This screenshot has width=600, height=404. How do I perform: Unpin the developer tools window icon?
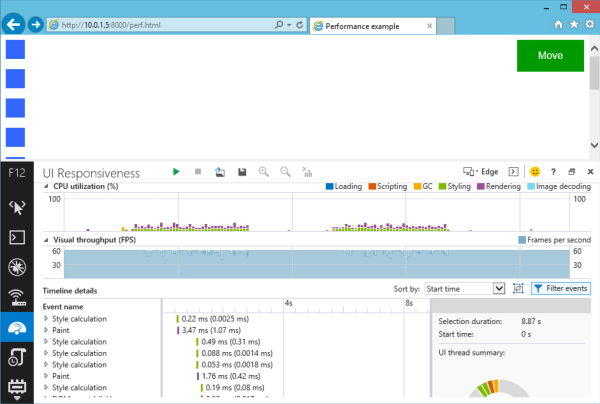coord(572,172)
